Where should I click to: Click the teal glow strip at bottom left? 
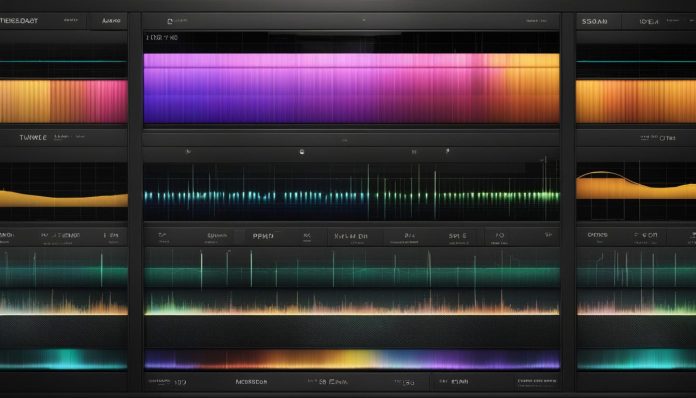63,359
